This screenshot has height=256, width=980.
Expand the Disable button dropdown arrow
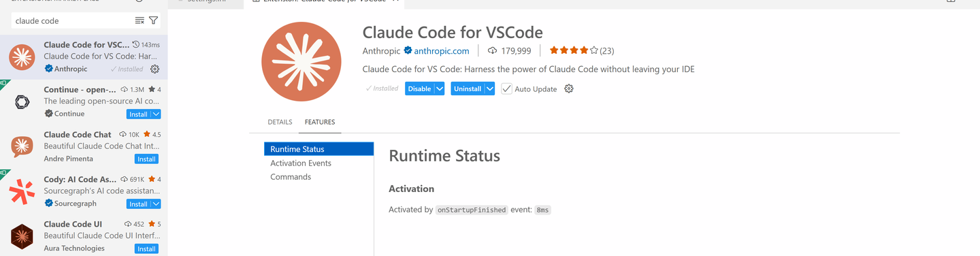(x=440, y=89)
